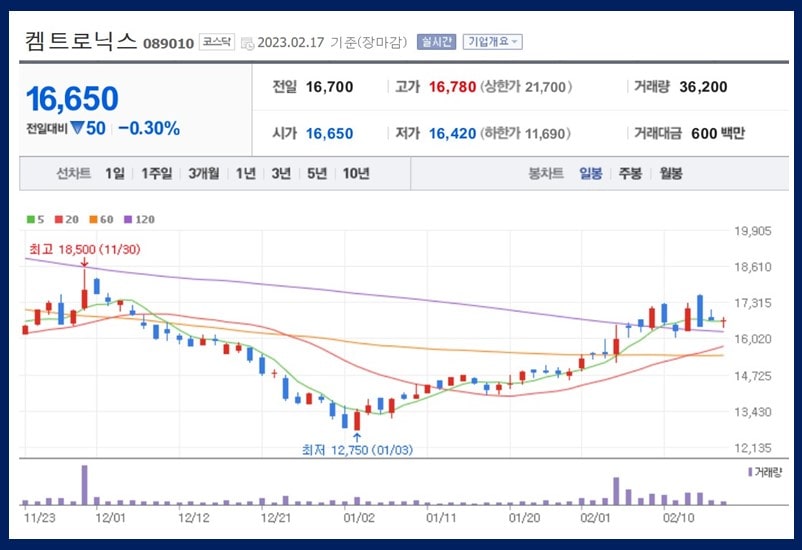Select the 10년 line chart tab

tap(356, 173)
